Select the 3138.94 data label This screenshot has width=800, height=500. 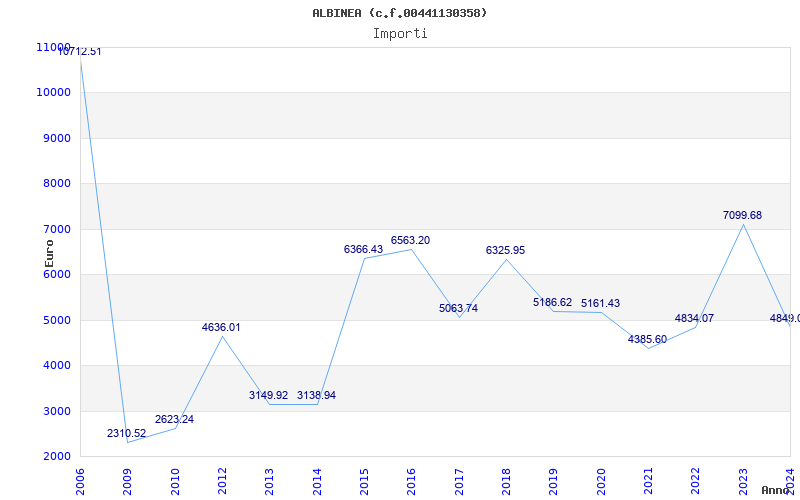[x=316, y=395]
